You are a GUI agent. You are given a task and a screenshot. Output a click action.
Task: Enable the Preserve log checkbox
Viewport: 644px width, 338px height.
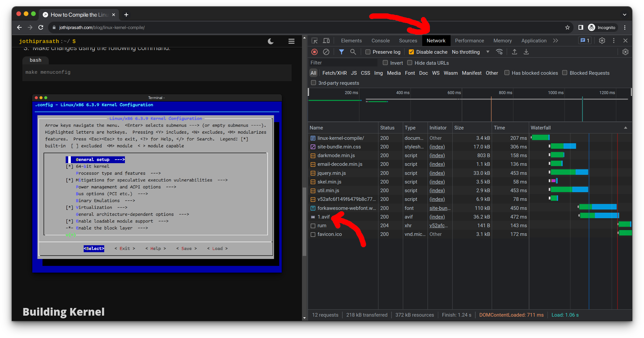pyautogui.click(x=368, y=52)
